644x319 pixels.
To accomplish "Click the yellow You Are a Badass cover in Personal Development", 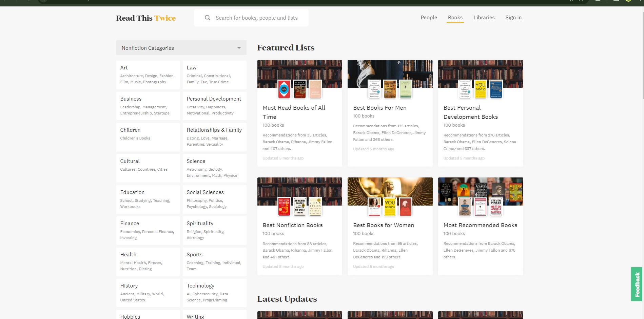I will pos(480,89).
